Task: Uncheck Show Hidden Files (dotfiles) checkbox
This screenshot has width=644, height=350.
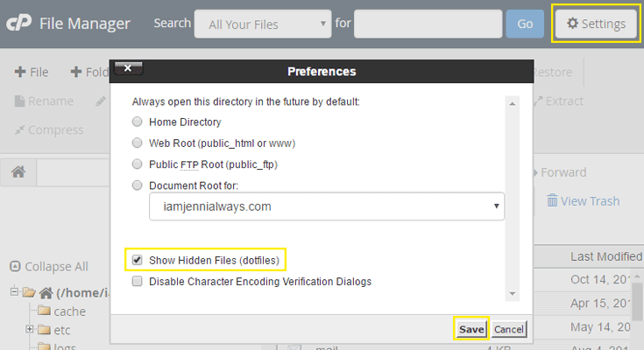Action: pos(137,260)
